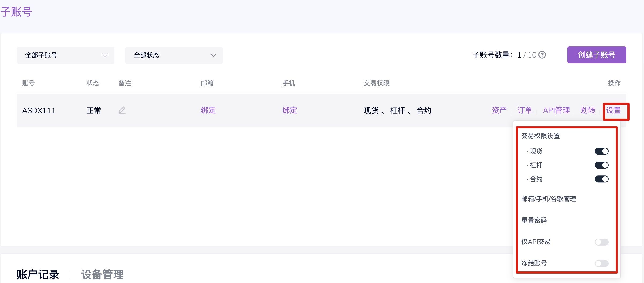Image resolution: width=644 pixels, height=283 pixels.
Task: Toggle the 合约 futures trading switch
Action: coord(601,179)
